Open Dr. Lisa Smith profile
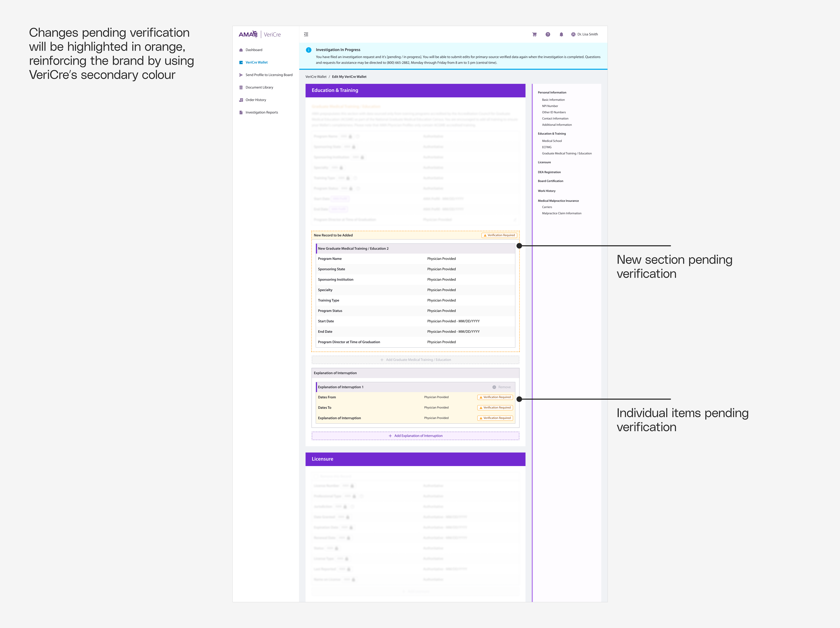The height and width of the screenshot is (628, 840). click(x=585, y=34)
